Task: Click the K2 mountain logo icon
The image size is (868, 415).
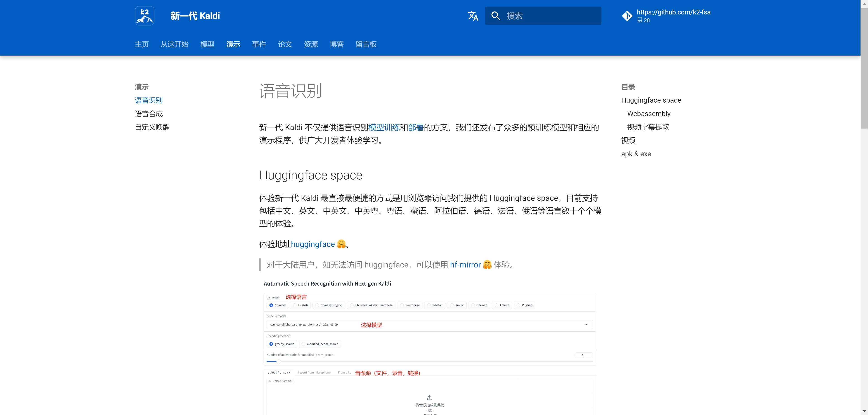Action: coord(144,16)
